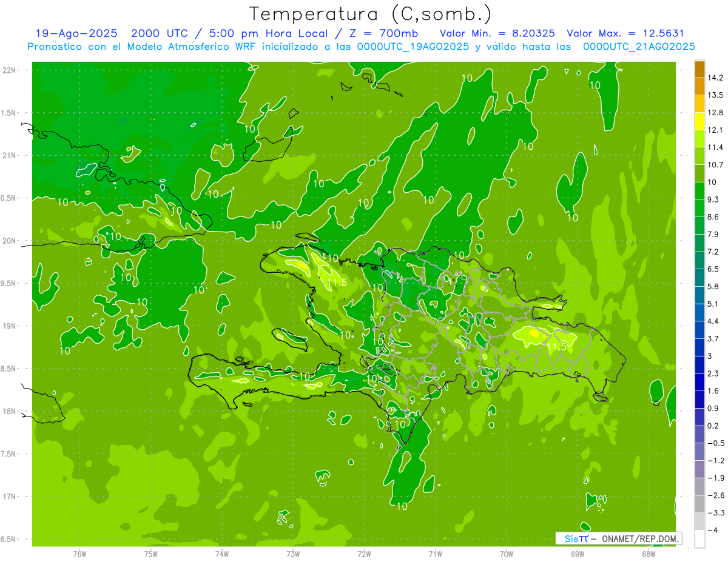Click the '75W' longitude axis label
Screen dimensions: 728x562
point(151,554)
